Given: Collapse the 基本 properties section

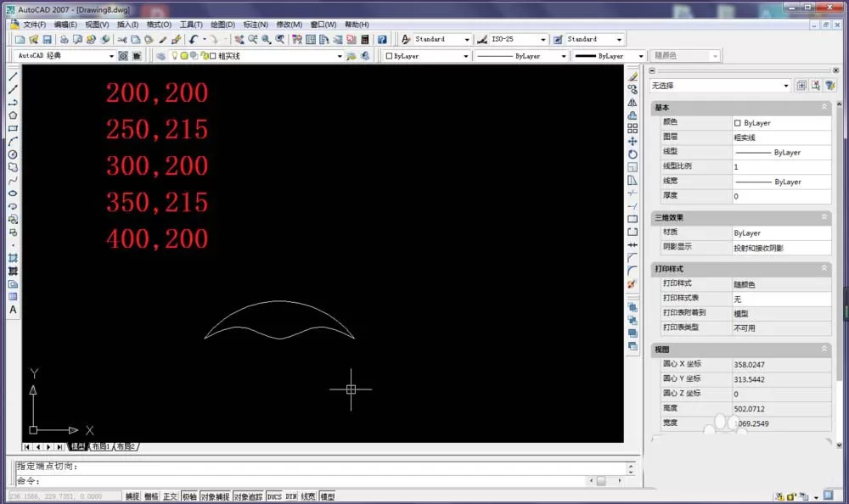Looking at the screenshot, I should pyautogui.click(x=824, y=107).
